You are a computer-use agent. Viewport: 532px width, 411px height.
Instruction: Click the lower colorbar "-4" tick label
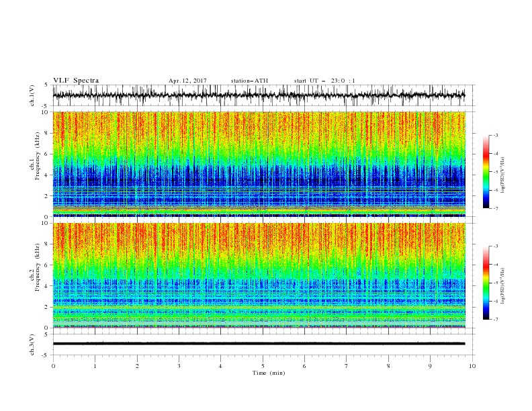click(x=496, y=265)
